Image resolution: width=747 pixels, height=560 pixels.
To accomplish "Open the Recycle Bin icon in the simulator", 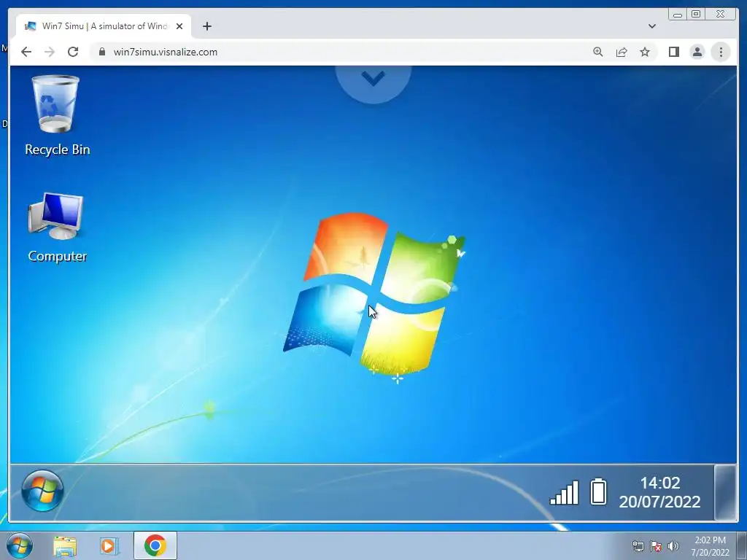I will click(x=57, y=115).
